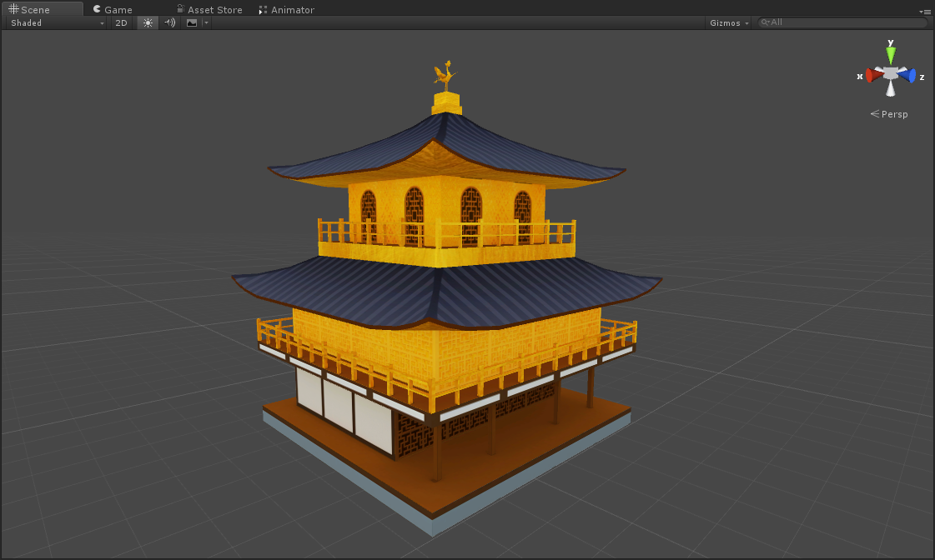Open the Gizmos dropdown menu

[x=729, y=22]
